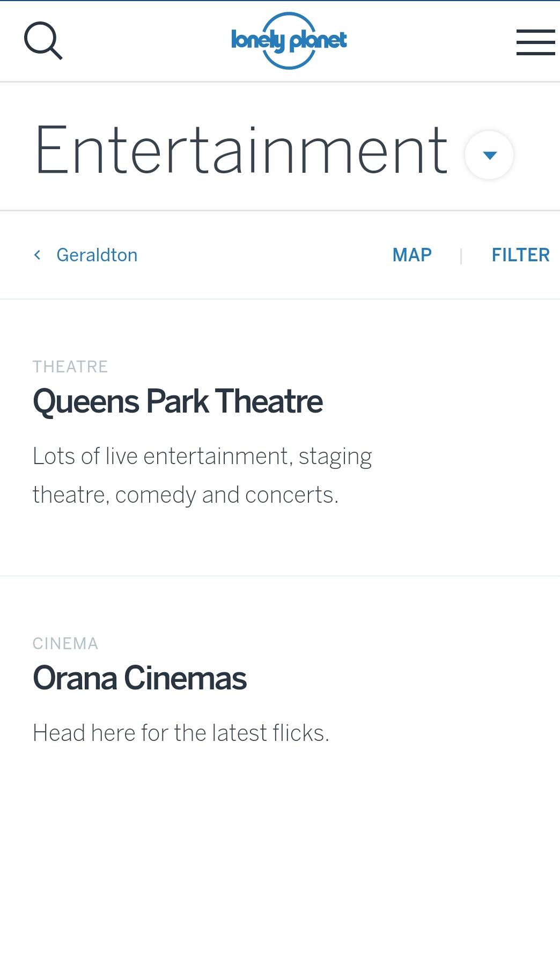Open the Orana Cinemas listing

tap(139, 678)
